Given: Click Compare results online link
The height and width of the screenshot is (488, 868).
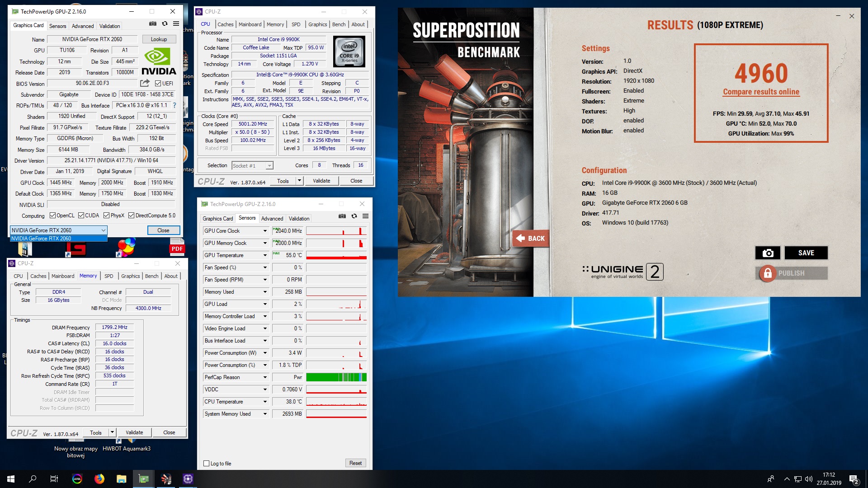Looking at the screenshot, I should coord(761,92).
